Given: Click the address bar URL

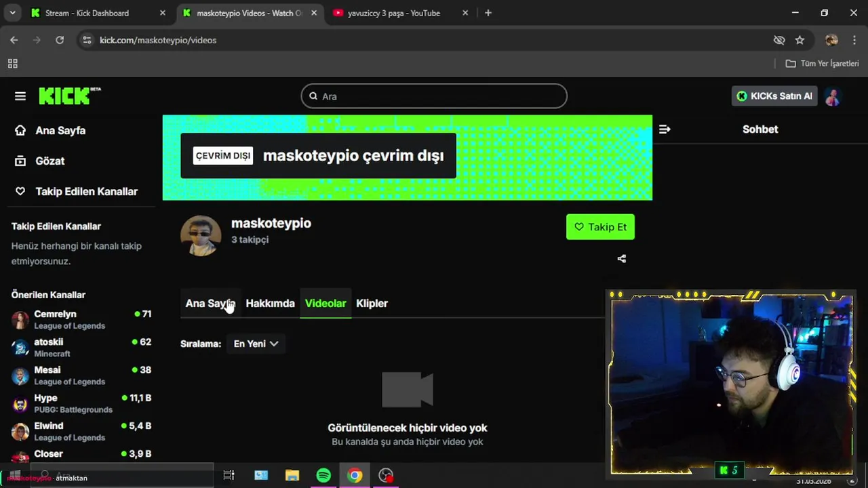Looking at the screenshot, I should point(158,40).
